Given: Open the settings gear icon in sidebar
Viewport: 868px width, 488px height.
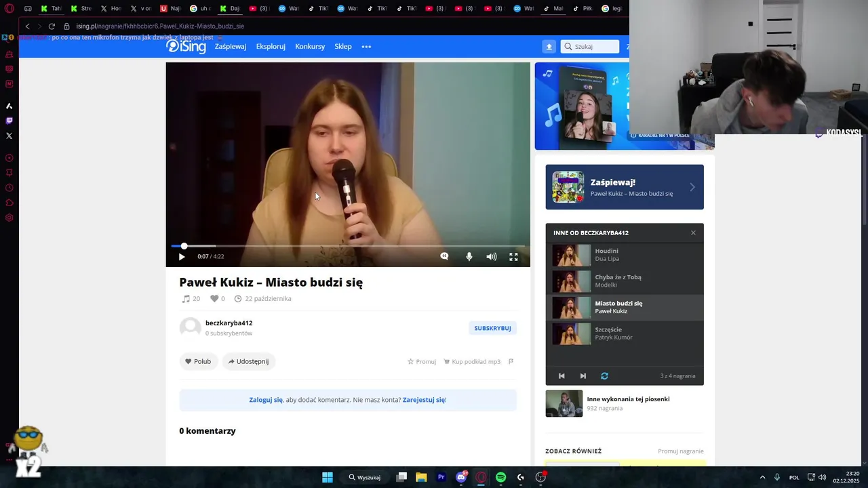Looking at the screenshot, I should [9, 218].
